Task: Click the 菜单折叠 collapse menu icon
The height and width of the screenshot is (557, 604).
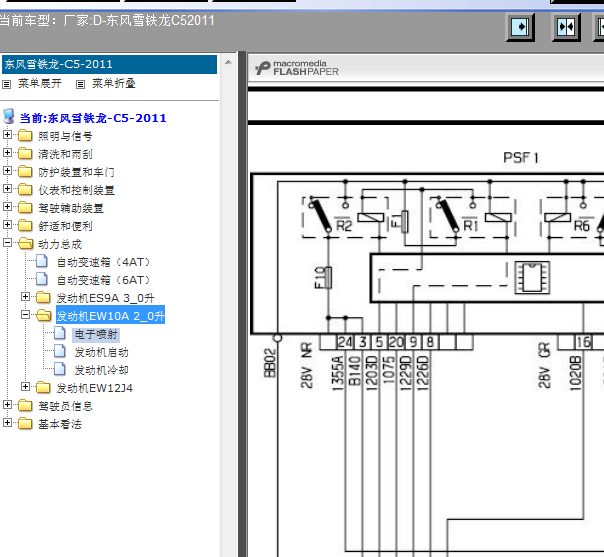Action: pos(80,84)
